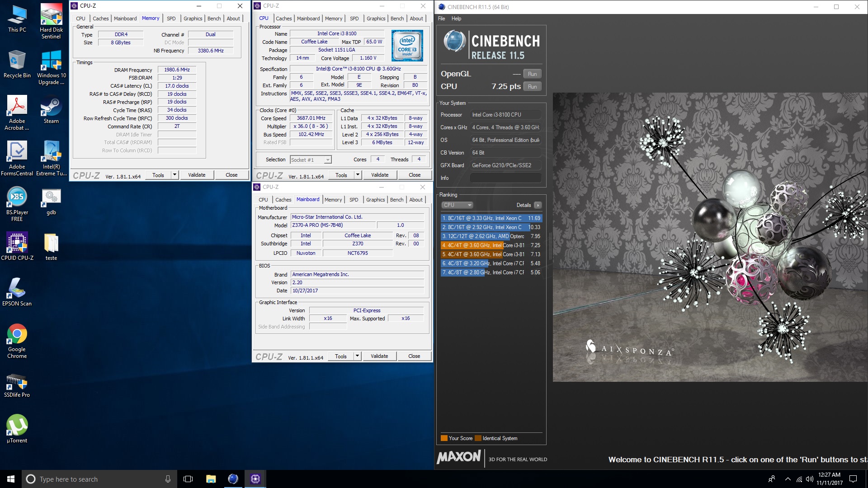Select ranking entry 8C/16T @ 3.33 GHz Xeon
868x488 pixels.
(x=491, y=218)
